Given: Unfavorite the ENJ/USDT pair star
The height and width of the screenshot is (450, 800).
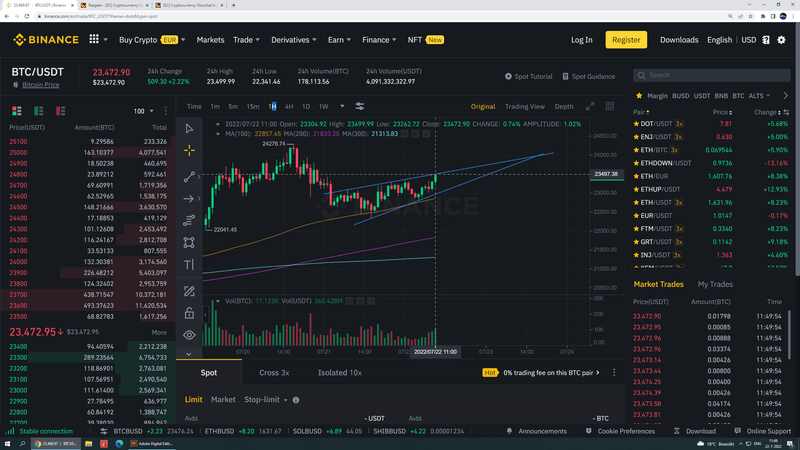Looking at the screenshot, I should (636, 137).
